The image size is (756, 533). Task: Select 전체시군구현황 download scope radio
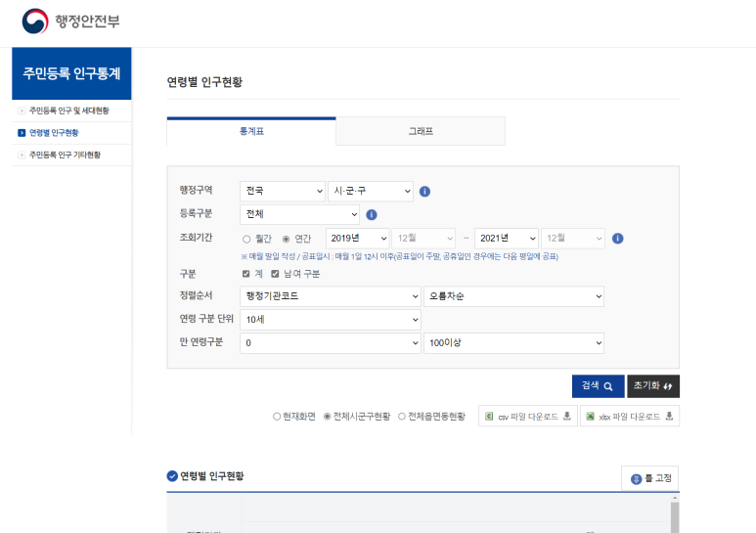(x=327, y=417)
